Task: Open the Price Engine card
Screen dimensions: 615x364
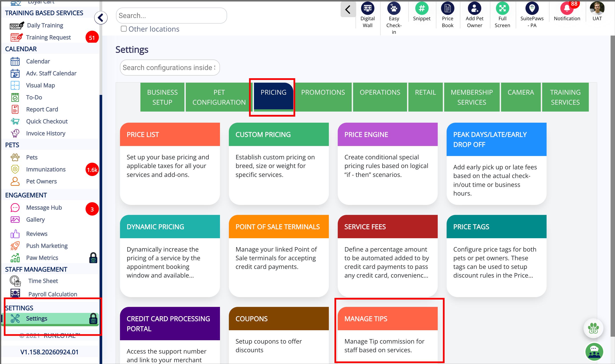Action: [x=387, y=164]
